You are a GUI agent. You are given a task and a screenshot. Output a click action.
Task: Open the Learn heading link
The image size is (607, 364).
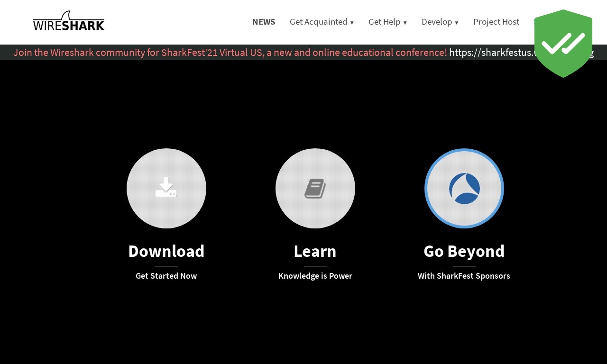pyautogui.click(x=315, y=251)
